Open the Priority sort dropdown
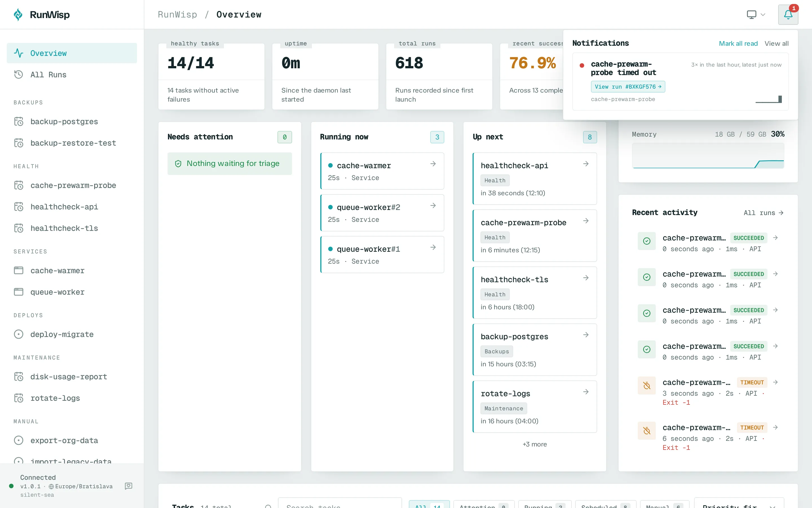The width and height of the screenshot is (812, 508). pyautogui.click(x=739, y=503)
